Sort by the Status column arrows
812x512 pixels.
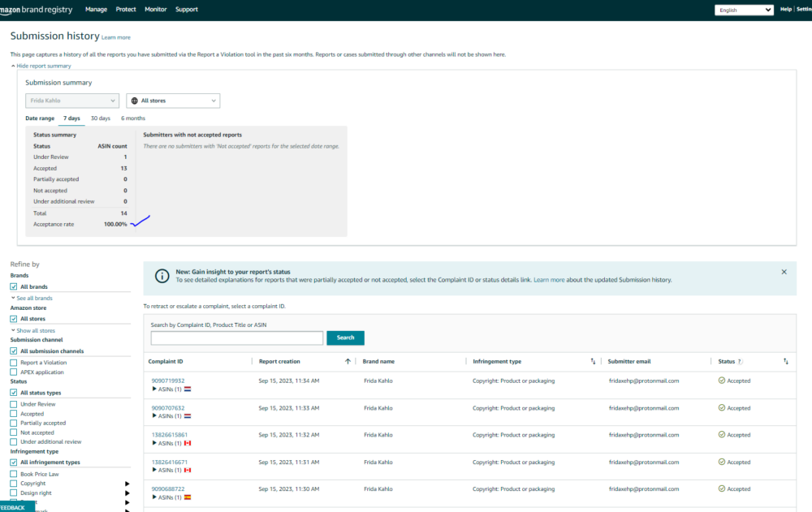(785, 361)
